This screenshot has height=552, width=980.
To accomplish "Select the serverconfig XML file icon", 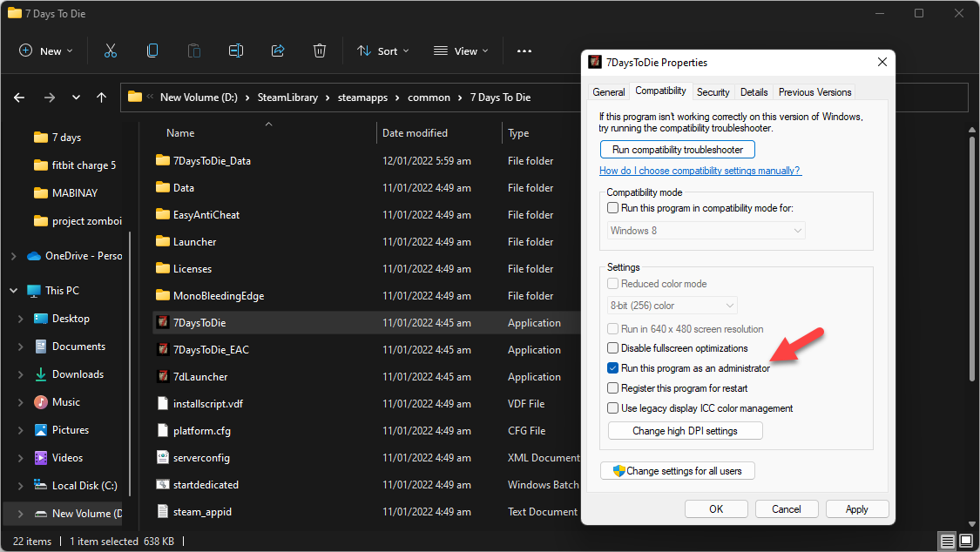I will [163, 457].
